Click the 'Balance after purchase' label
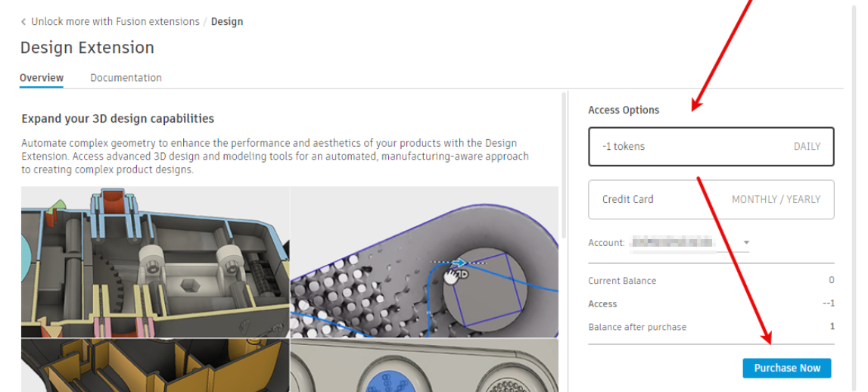The image size is (868, 392). tap(637, 327)
